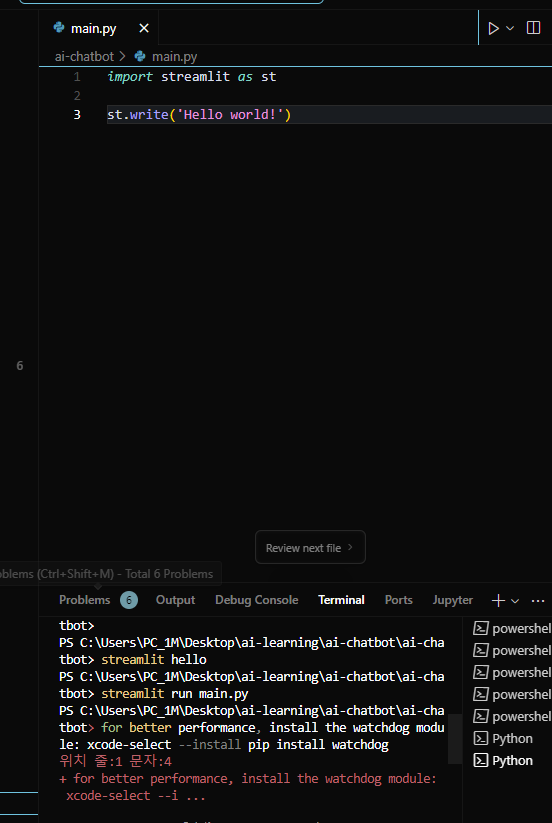Click 'write' method name on line 3

tap(149, 114)
